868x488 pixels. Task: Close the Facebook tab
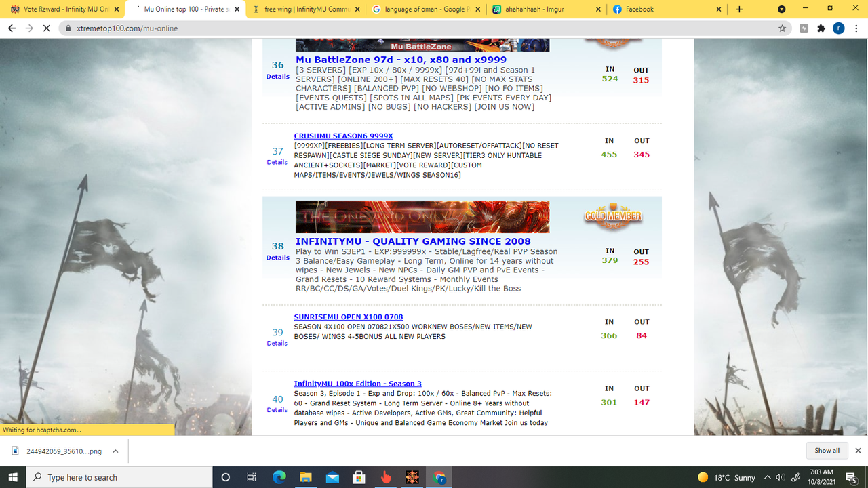pyautogui.click(x=719, y=9)
